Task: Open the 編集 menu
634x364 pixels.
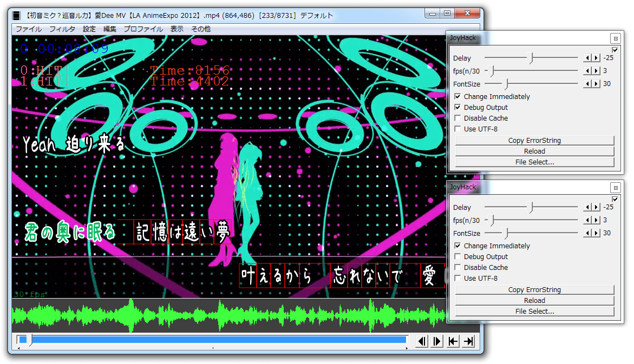Action: click(109, 29)
